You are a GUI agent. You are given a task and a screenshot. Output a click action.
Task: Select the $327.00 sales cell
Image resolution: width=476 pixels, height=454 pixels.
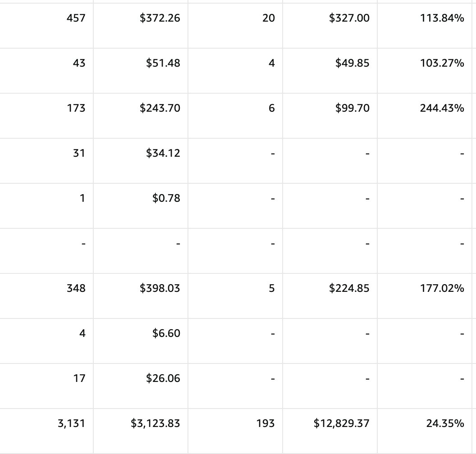[330, 26]
